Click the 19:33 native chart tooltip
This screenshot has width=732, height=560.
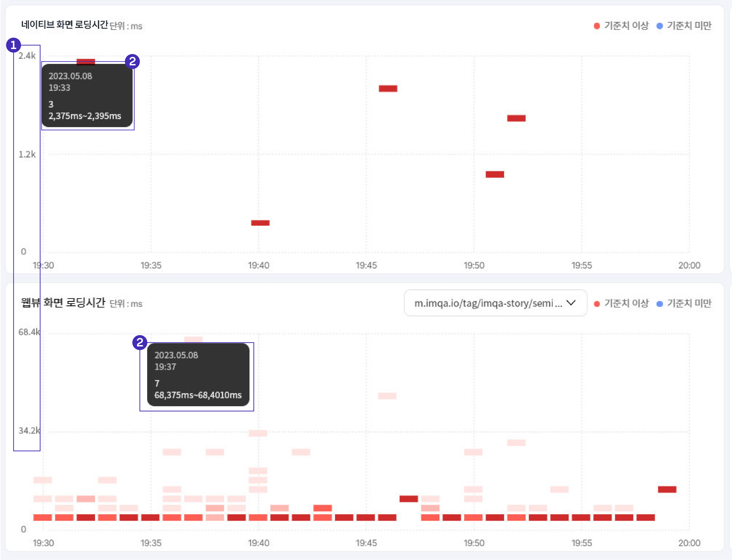coord(87,96)
